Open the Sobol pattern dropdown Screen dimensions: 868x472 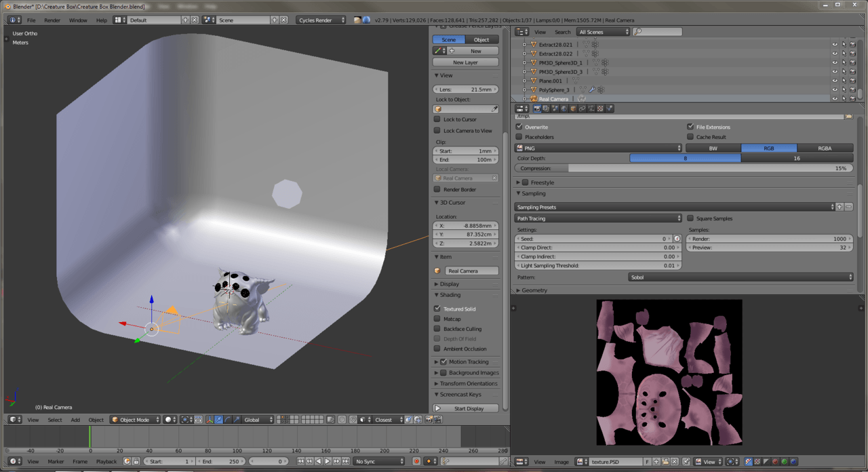[741, 277]
